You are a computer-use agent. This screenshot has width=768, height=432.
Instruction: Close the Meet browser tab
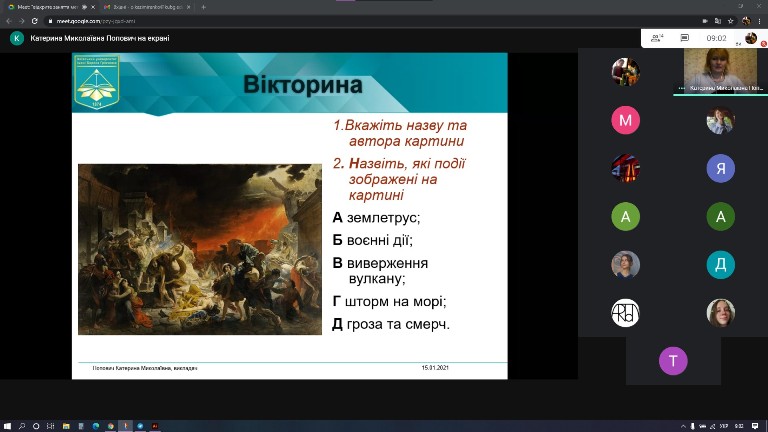pyautogui.click(x=93, y=7)
